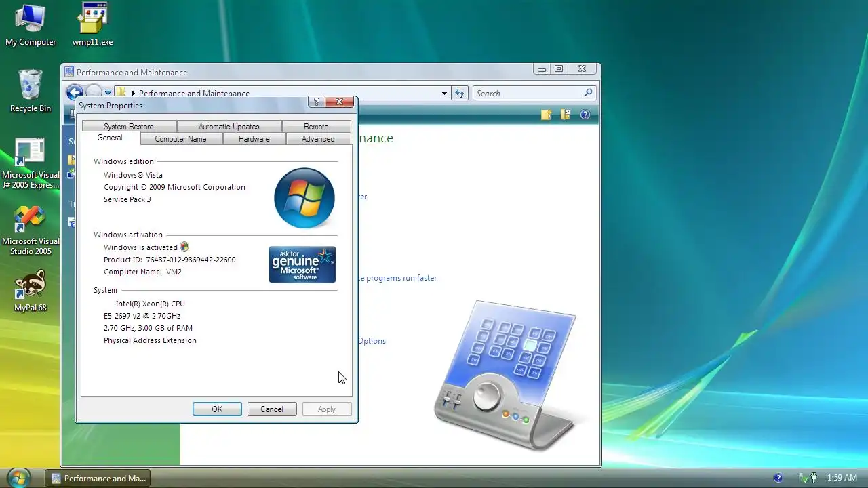Switch to the Automatic Updates tab

[229, 127]
